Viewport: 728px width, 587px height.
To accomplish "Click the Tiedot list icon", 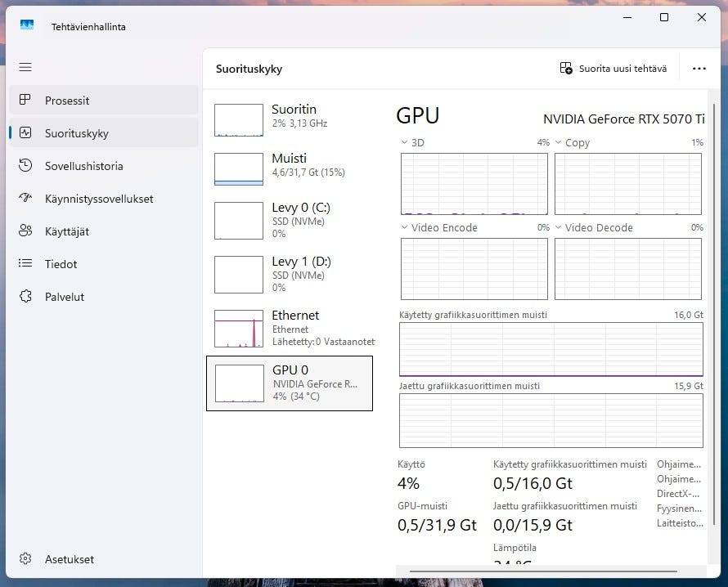I will (x=25, y=263).
